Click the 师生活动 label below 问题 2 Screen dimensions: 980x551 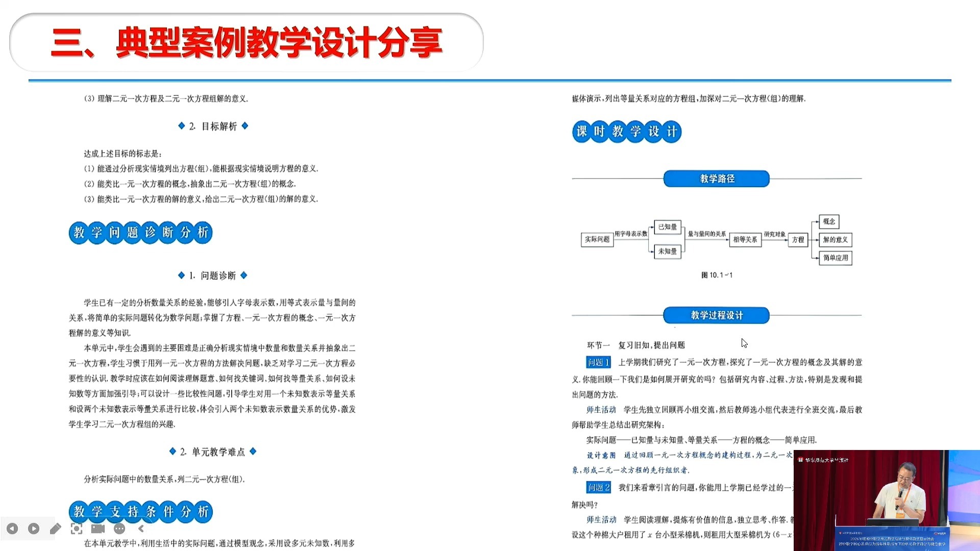pos(601,519)
